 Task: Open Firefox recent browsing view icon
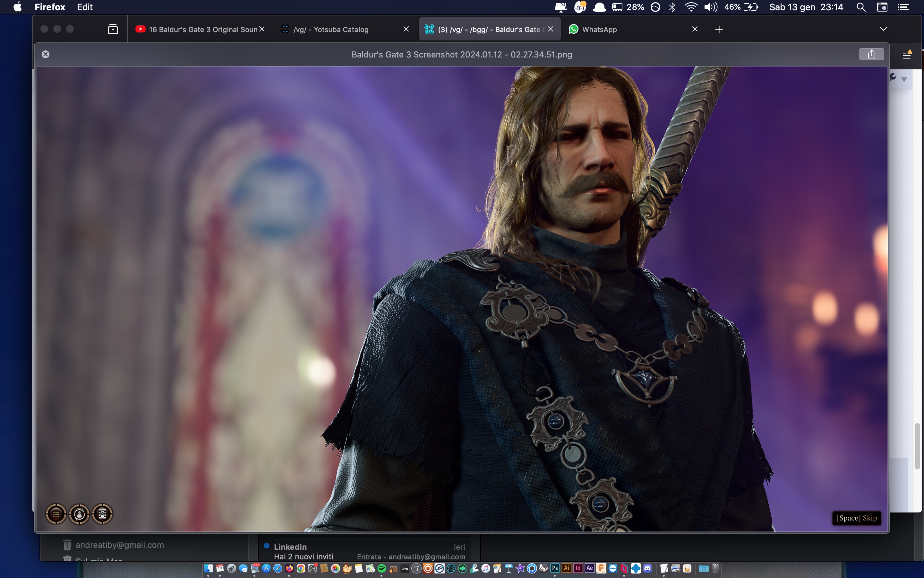pos(113,29)
